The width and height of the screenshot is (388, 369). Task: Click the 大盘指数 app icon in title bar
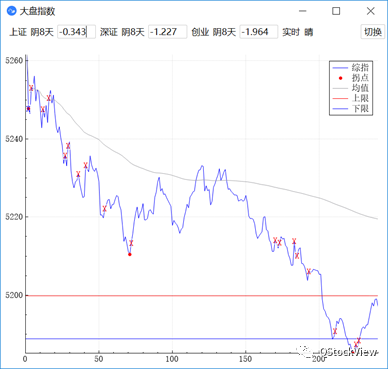pyautogui.click(x=12, y=11)
